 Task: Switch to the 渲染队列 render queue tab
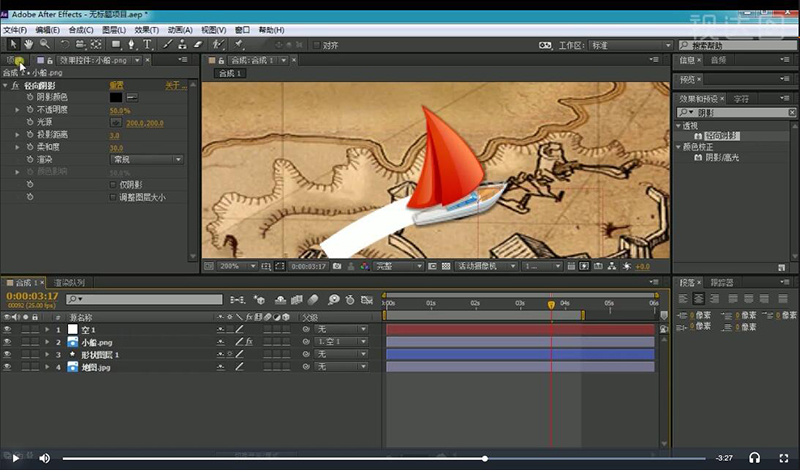click(x=71, y=283)
